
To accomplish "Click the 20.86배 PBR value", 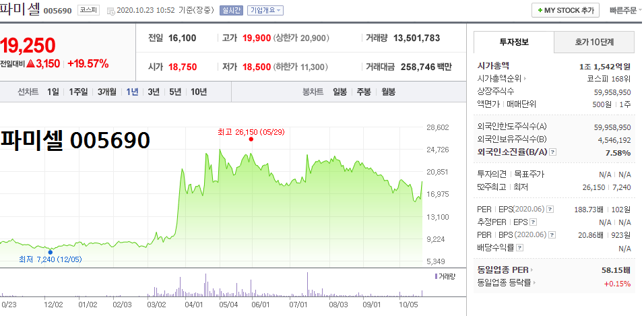I will pos(591,235).
